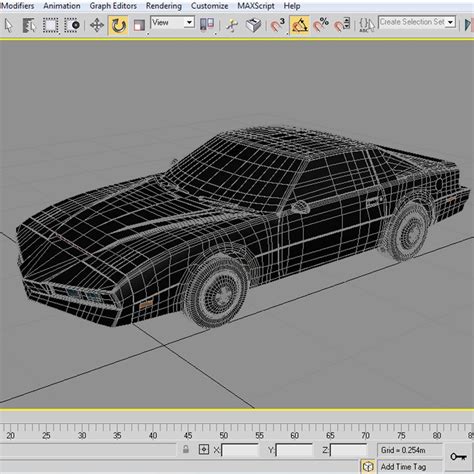Click the Add Time Tag button
474x474 pixels.
(403, 467)
